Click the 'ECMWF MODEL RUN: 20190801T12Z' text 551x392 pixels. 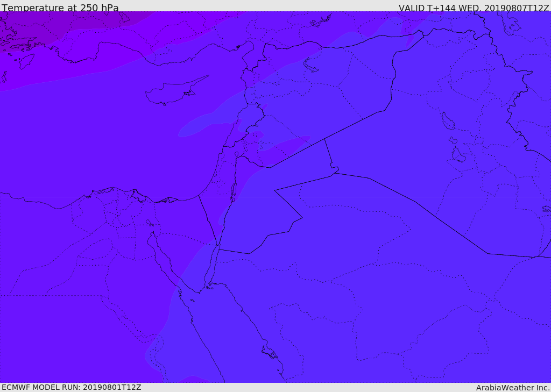tap(72, 388)
